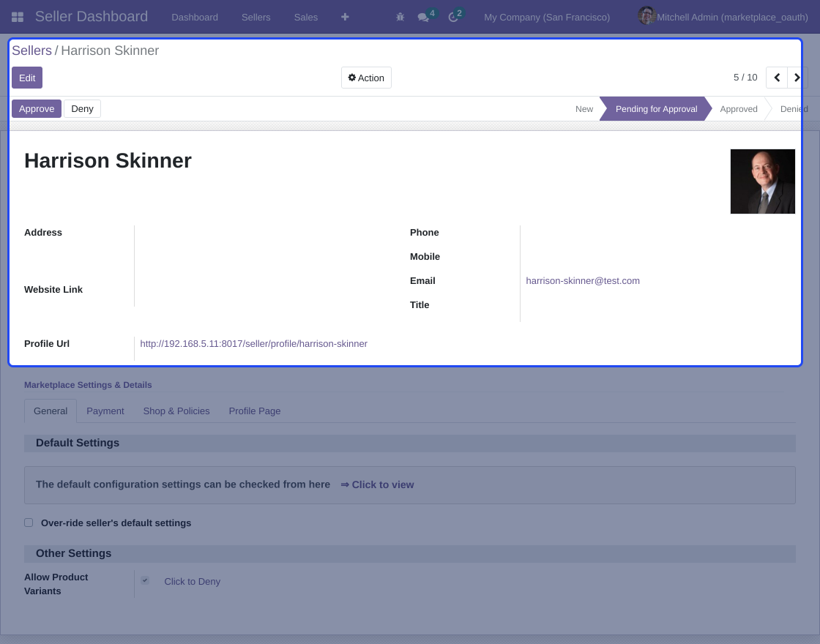Open the Sellers menu

click(256, 18)
